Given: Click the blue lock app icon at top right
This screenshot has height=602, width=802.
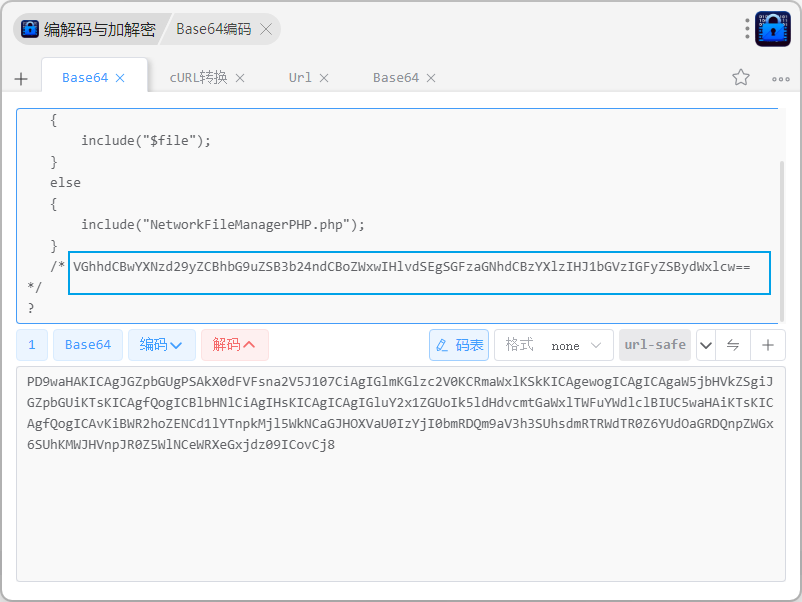Looking at the screenshot, I should (x=773, y=29).
